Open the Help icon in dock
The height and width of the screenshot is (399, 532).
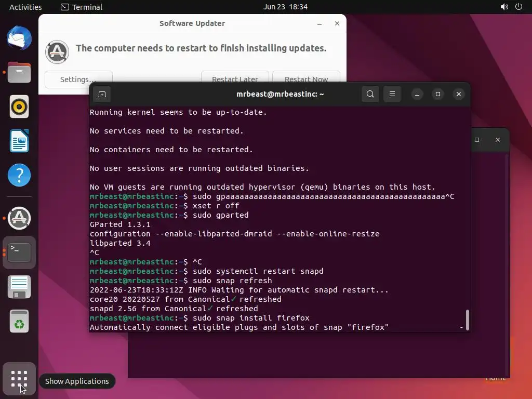point(19,175)
